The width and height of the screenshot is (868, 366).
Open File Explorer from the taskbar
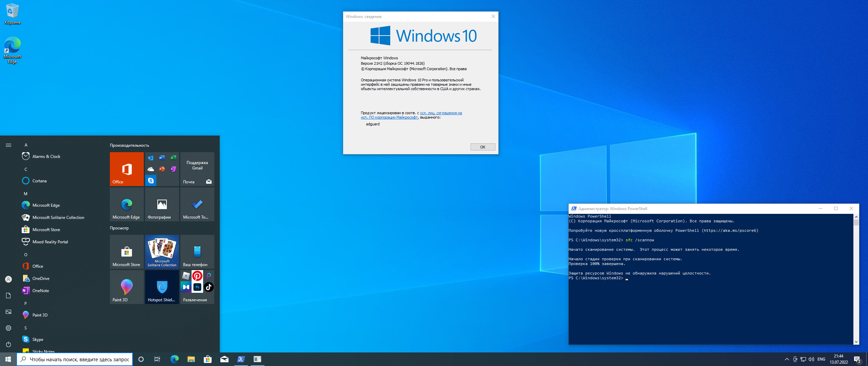191,359
